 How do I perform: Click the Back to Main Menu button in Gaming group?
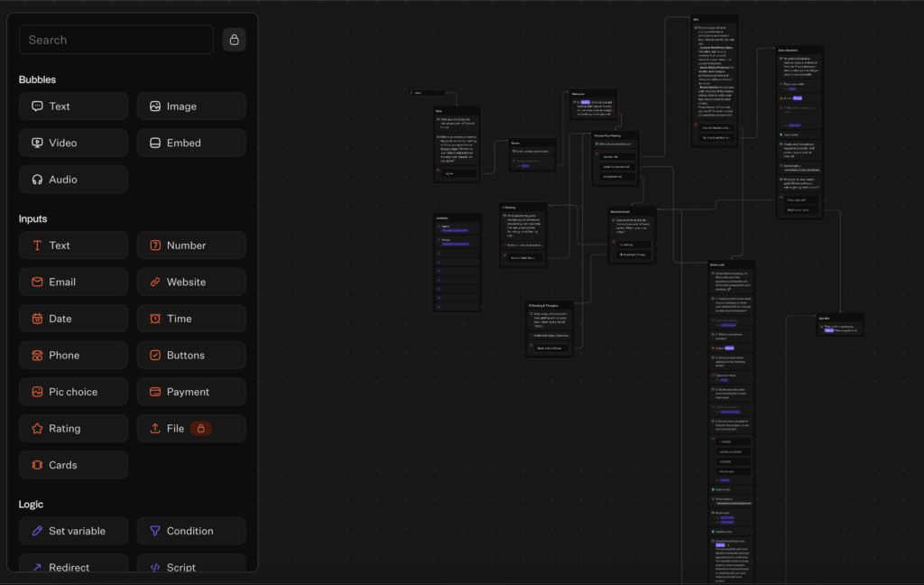click(523, 257)
